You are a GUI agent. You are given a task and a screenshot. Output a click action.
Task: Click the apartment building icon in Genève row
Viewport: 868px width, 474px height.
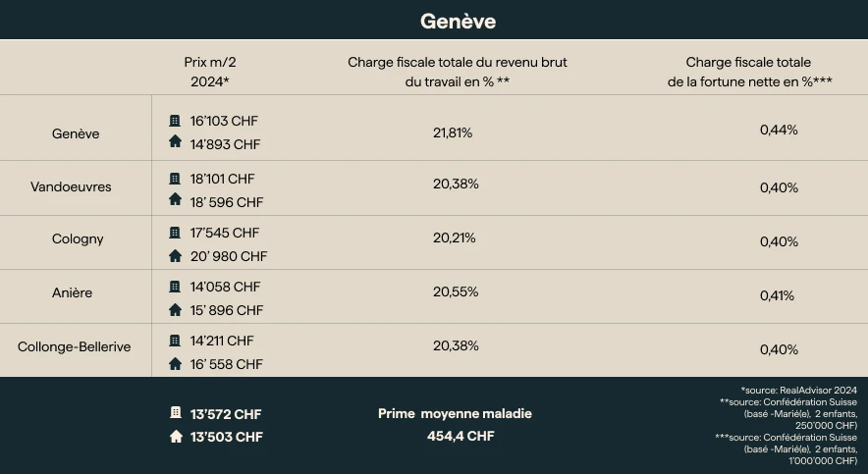(175, 121)
